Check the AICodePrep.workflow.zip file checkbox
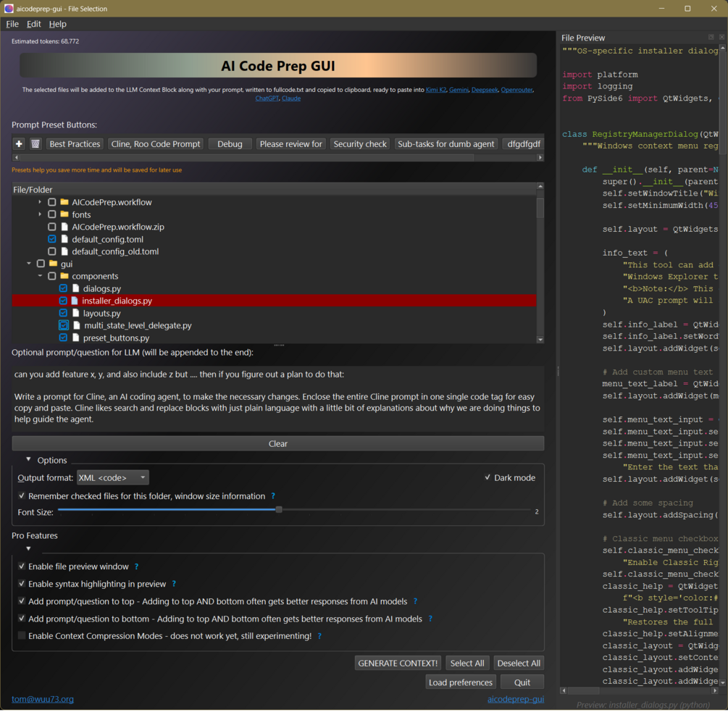This screenshot has width=728, height=728. pos(52,227)
